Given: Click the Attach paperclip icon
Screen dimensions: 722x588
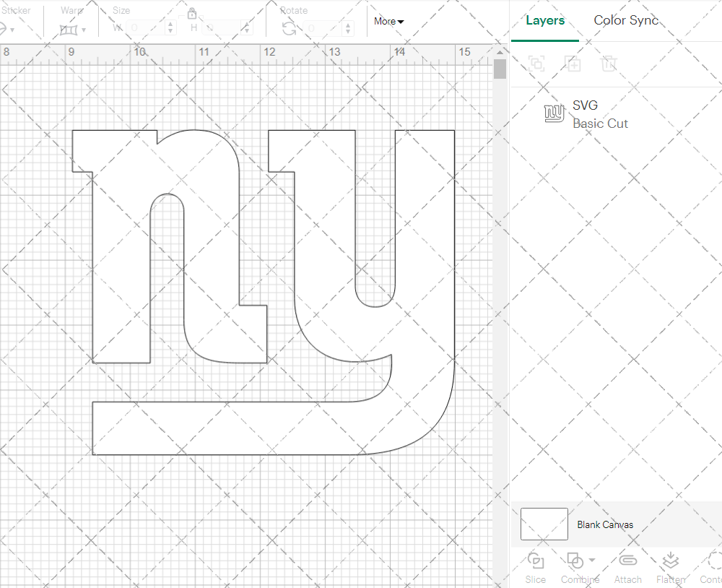Looking at the screenshot, I should point(628,561).
